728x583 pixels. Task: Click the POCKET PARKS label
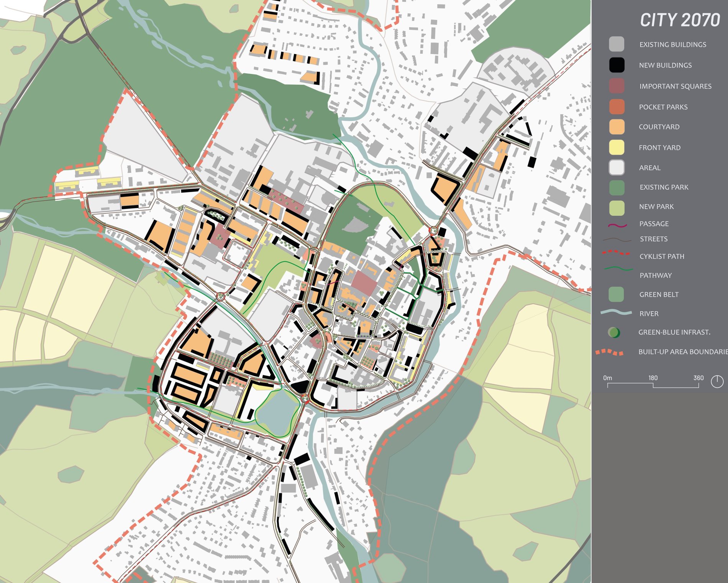663,107
